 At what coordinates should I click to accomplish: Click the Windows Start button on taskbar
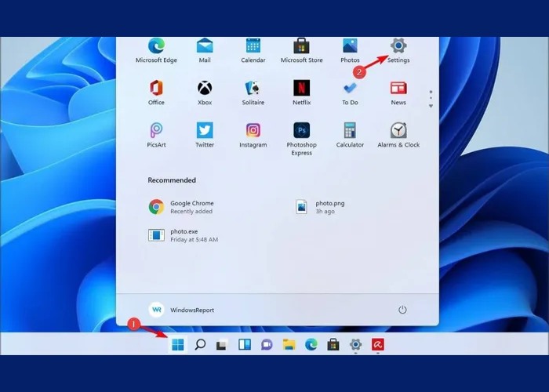tap(178, 344)
